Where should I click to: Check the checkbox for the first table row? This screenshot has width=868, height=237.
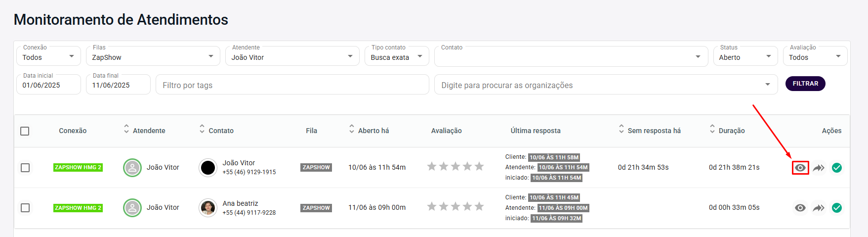25,168
